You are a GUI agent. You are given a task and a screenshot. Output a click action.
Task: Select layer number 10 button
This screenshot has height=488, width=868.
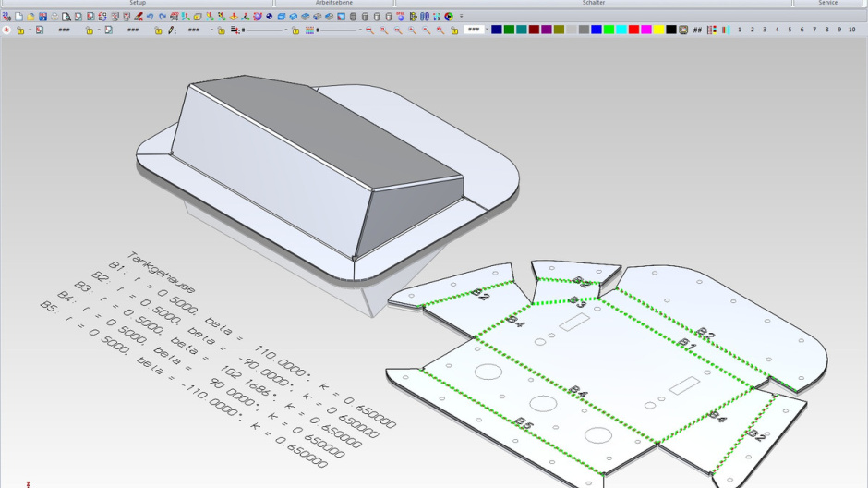(851, 30)
